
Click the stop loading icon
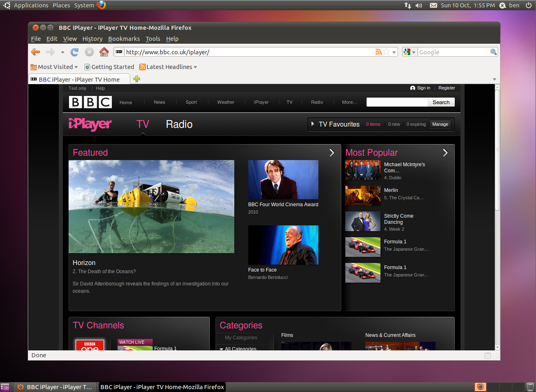(x=89, y=52)
